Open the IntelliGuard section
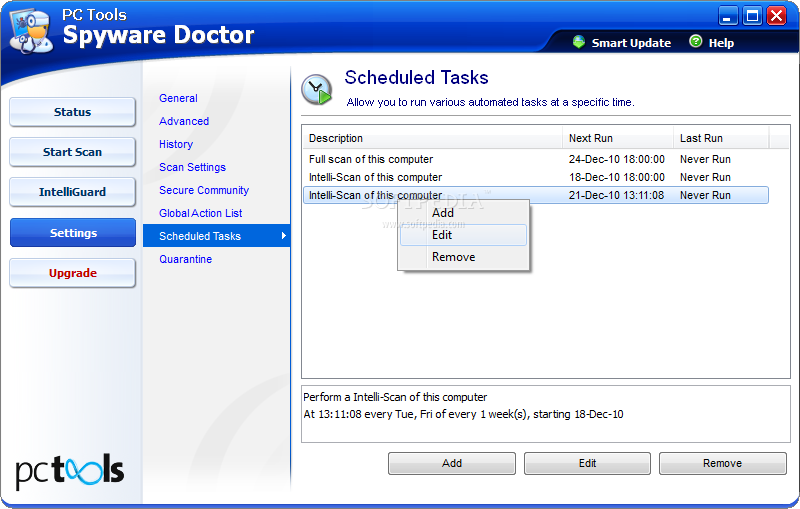Viewport: 800px width, 509px height. pyautogui.click(x=72, y=192)
